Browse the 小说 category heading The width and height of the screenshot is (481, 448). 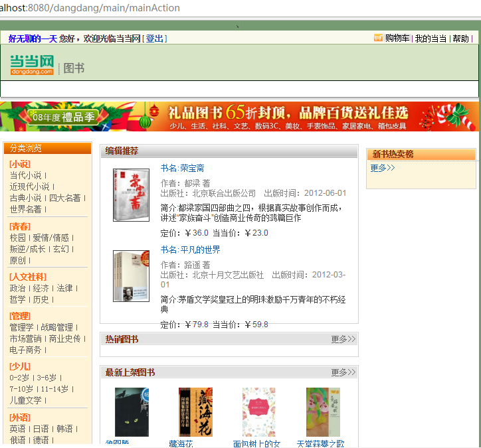coord(20,164)
